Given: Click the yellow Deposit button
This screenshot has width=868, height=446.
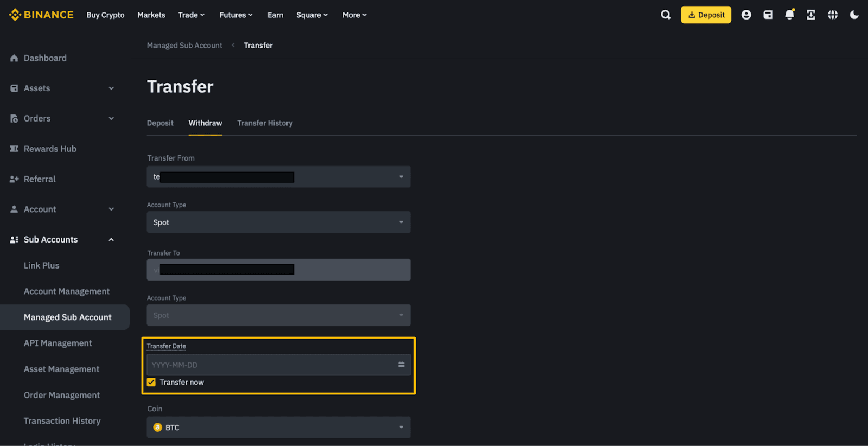Looking at the screenshot, I should (706, 15).
